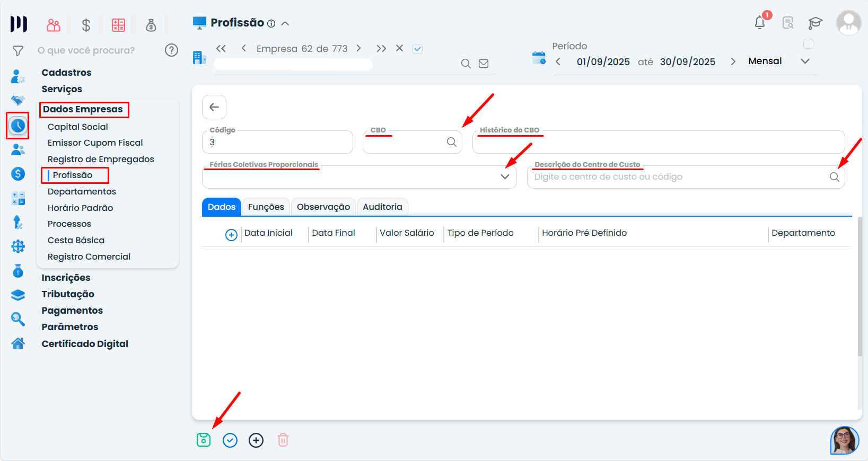The width and height of the screenshot is (868, 461).
Task: Open the Mensal period dropdown
Action: 805,61
